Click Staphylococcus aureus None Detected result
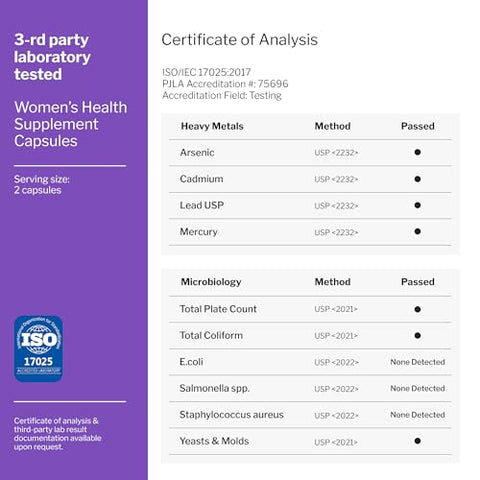Viewport: 480px width, 480px height. pos(418,415)
